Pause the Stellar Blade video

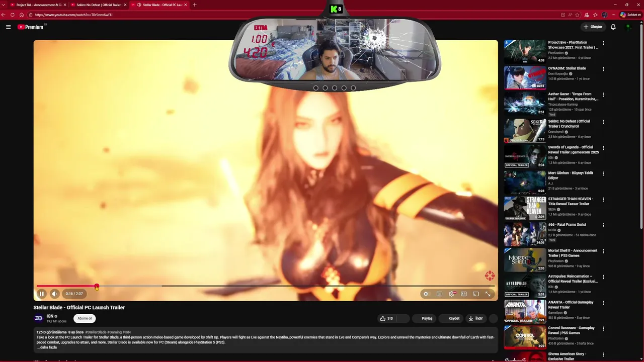coord(42,294)
